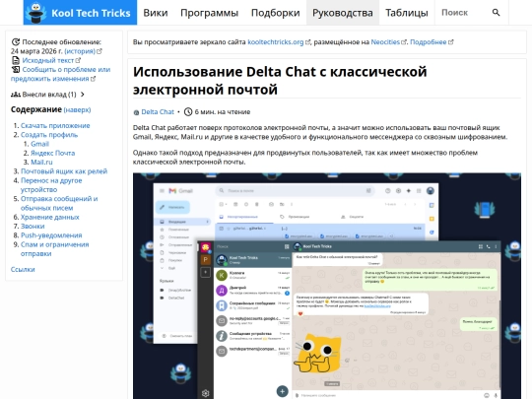Open the Программы menu item
The image size is (532, 399).
[x=209, y=13]
